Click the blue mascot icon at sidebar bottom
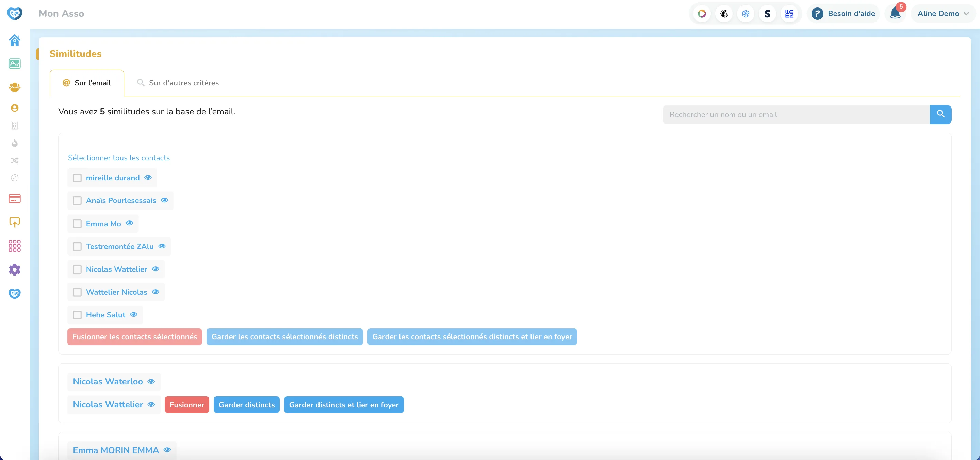The height and width of the screenshot is (460, 980). coord(14,293)
